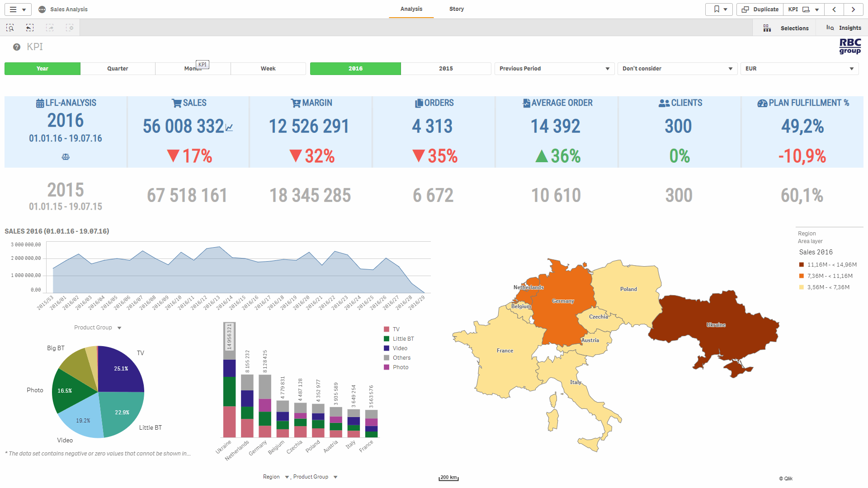Click the trend chart icon beside Sales
The image size is (868, 488).
[x=229, y=127]
